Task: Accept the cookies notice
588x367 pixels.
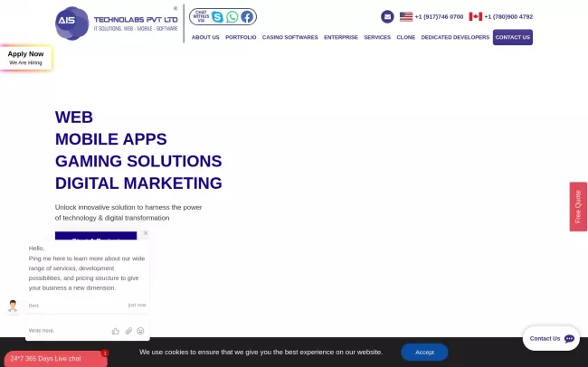Action: (x=424, y=352)
